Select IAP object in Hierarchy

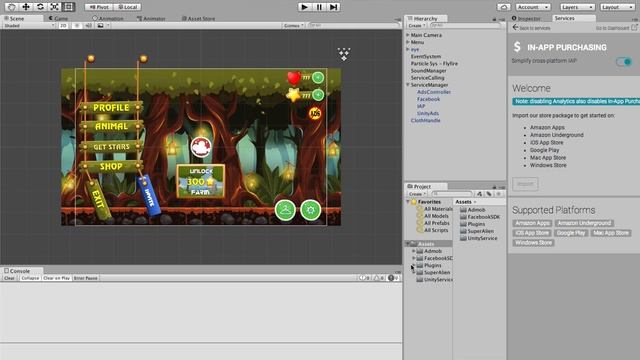(x=421, y=107)
